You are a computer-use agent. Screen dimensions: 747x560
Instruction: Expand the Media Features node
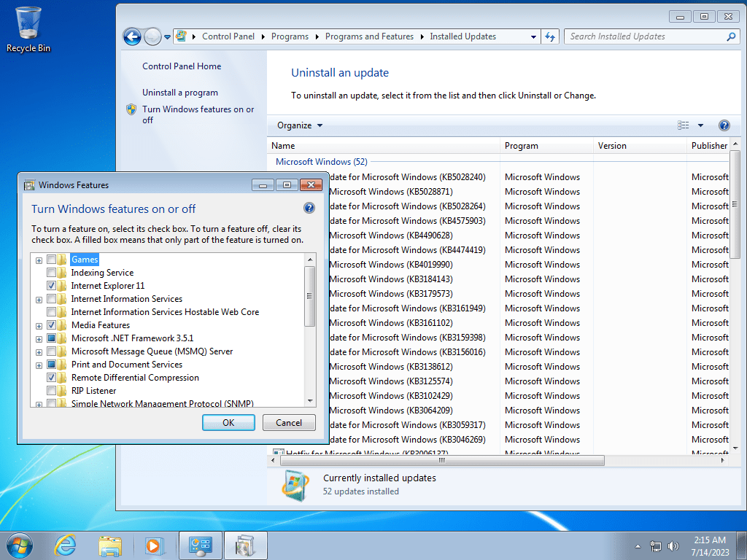pos(39,326)
